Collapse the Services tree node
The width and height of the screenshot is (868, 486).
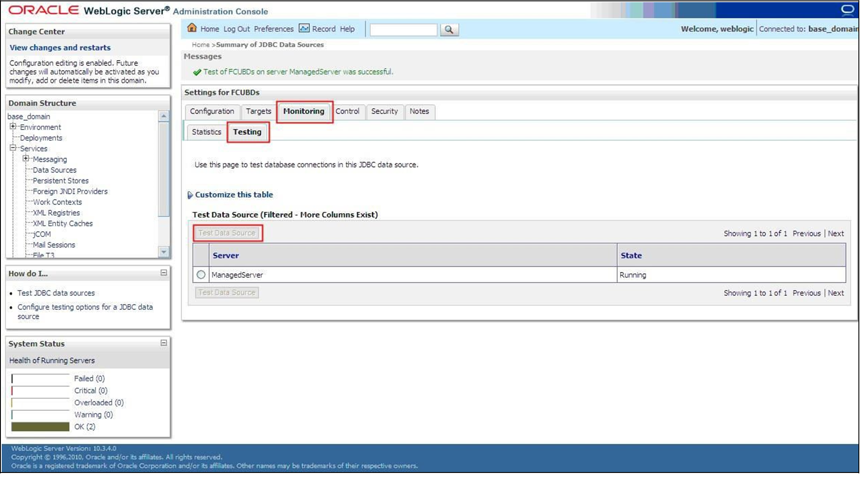click(13, 148)
